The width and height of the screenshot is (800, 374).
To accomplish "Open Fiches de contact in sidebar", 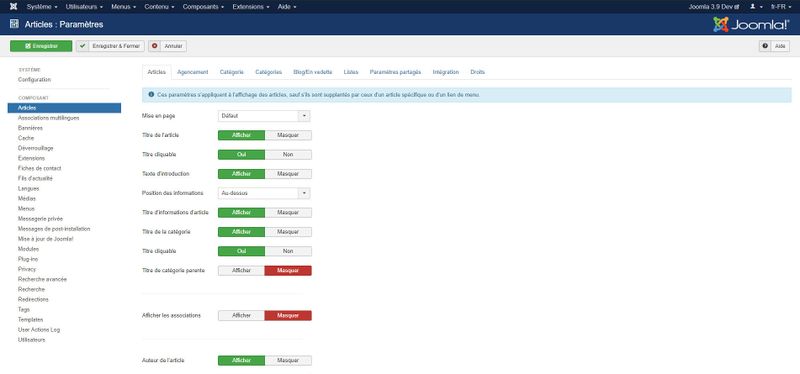I will 39,168.
